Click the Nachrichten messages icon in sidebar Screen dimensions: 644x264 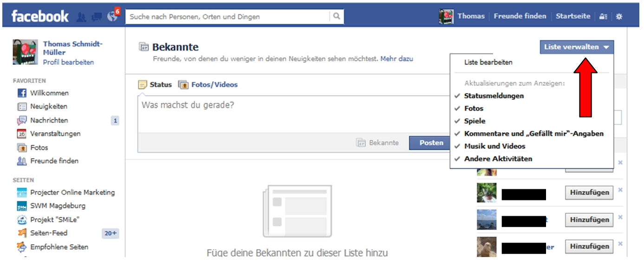(x=22, y=121)
